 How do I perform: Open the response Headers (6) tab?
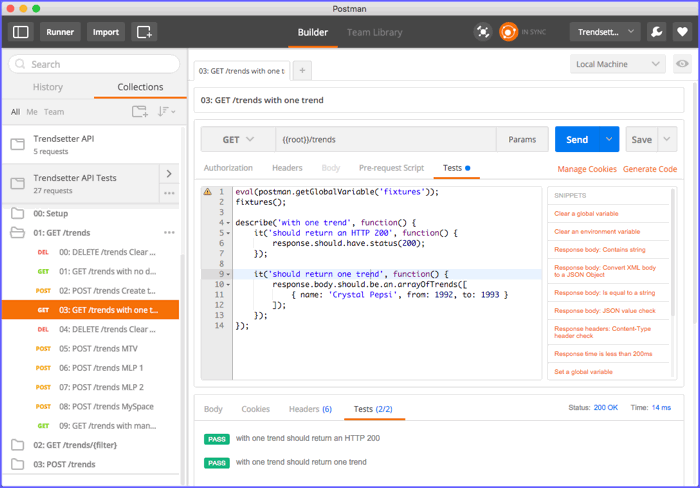tap(310, 409)
